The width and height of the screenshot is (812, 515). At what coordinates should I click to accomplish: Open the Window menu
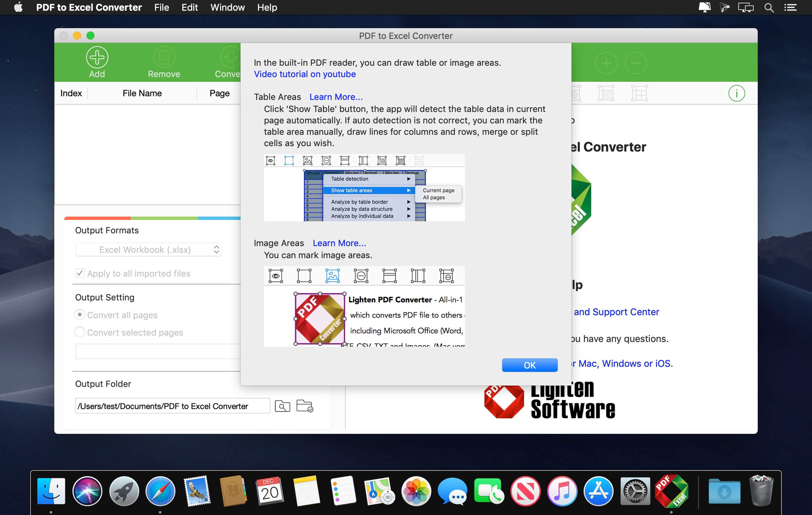click(x=227, y=8)
